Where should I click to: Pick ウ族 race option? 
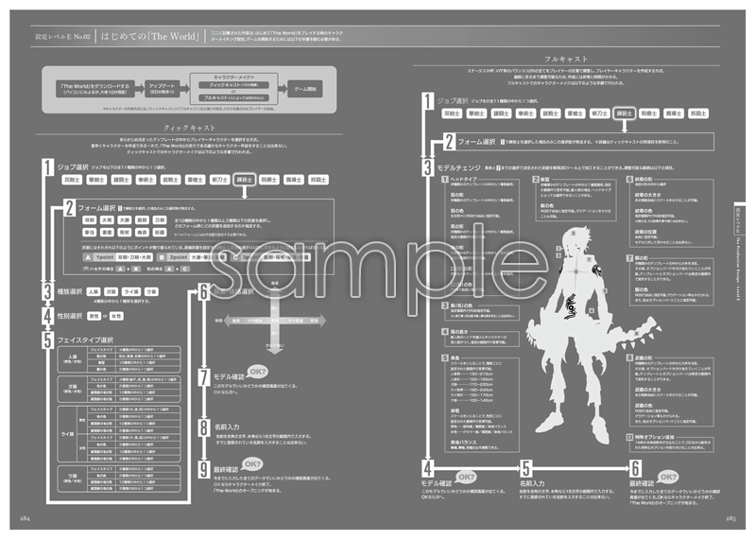coord(151,292)
